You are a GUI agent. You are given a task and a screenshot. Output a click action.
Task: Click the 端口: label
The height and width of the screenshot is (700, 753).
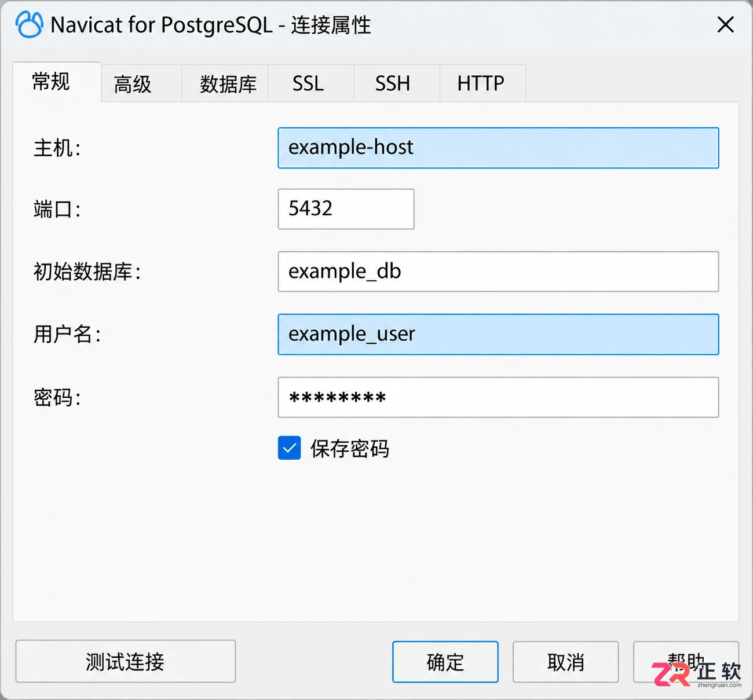(57, 209)
